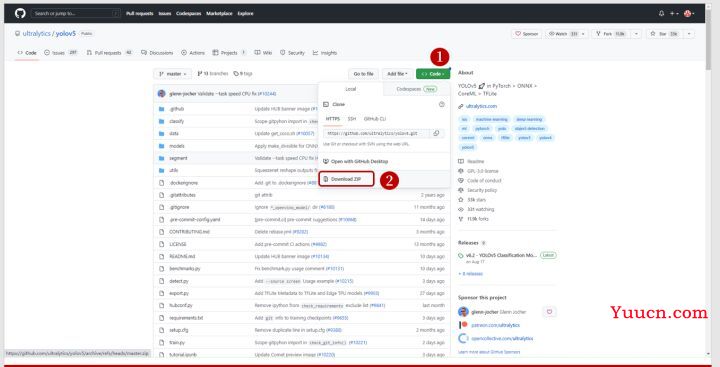The width and height of the screenshot is (720, 367).
Task: Select the SSH clone option
Action: click(x=352, y=119)
